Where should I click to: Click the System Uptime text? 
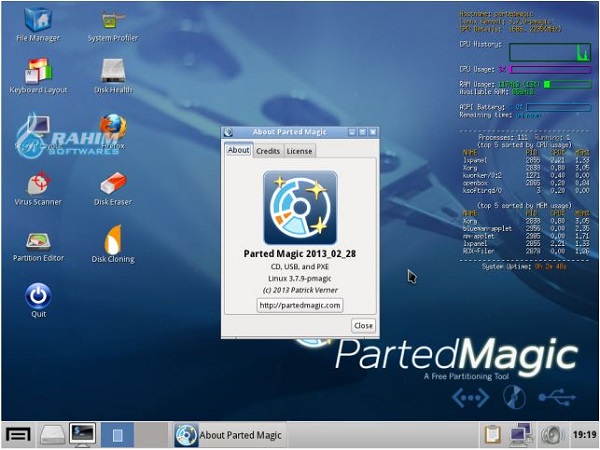(524, 266)
